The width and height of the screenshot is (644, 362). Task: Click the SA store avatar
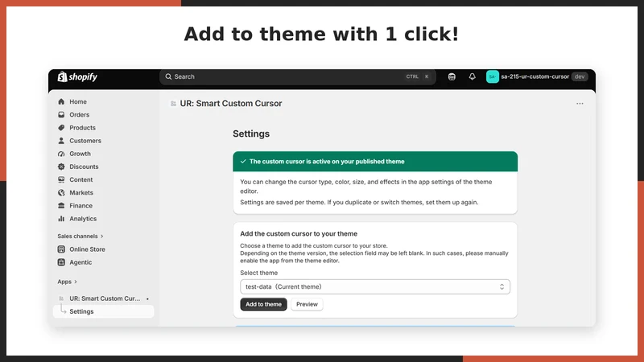coord(493,76)
